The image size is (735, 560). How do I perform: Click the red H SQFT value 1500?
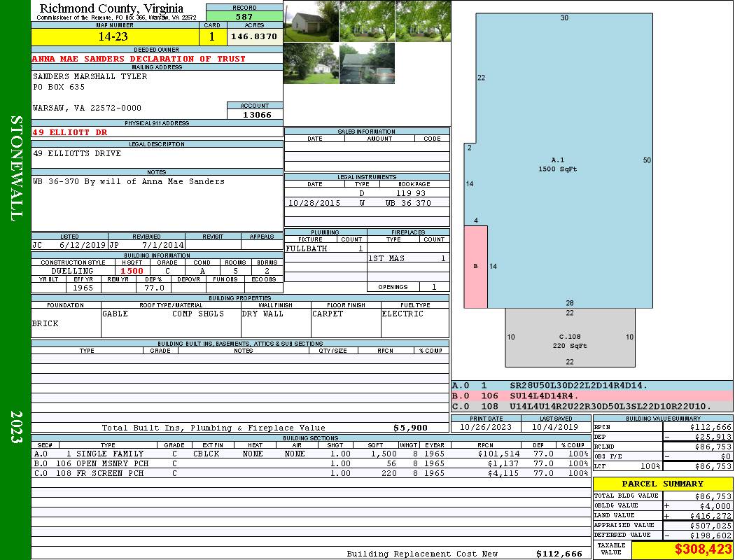[132, 271]
